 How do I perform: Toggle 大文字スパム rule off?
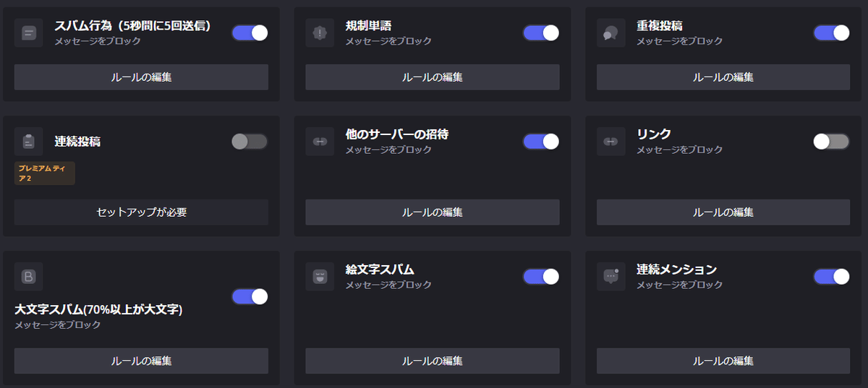tap(250, 296)
